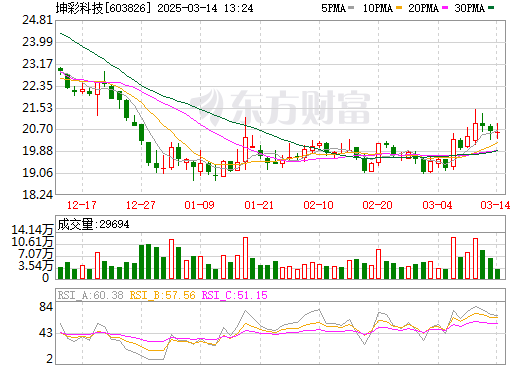Select the 03-14 date axis label
520x365 pixels.
pos(495,205)
